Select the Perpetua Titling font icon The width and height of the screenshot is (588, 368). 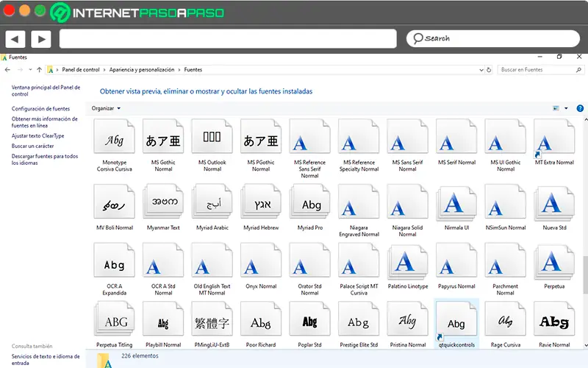pyautogui.click(x=115, y=319)
